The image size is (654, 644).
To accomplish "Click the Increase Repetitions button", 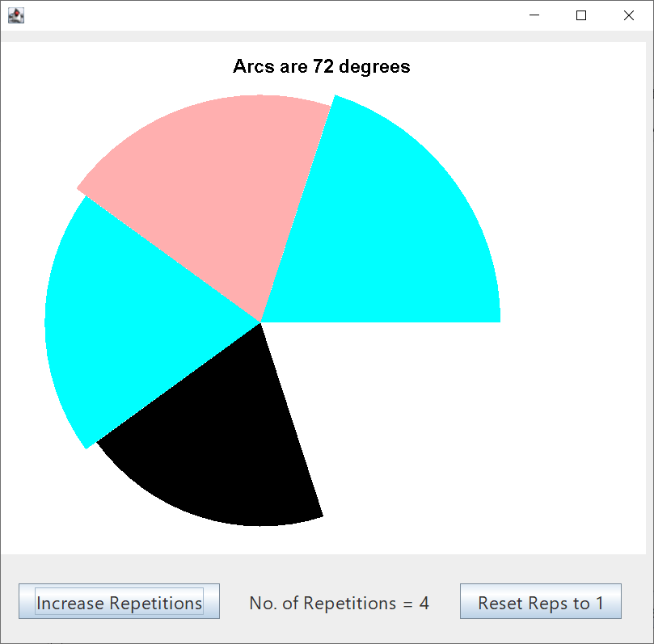I will click(x=120, y=602).
